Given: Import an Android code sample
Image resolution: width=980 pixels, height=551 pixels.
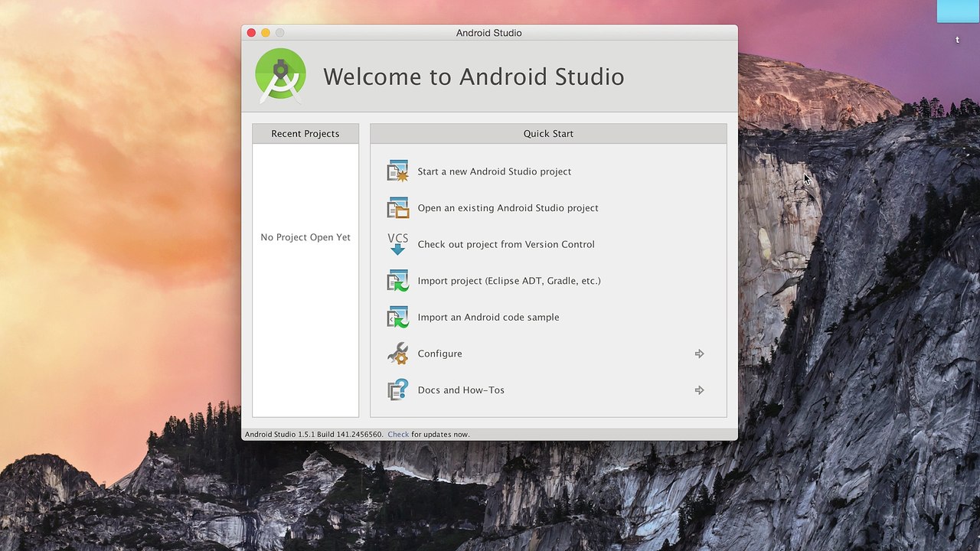Looking at the screenshot, I should [x=488, y=317].
